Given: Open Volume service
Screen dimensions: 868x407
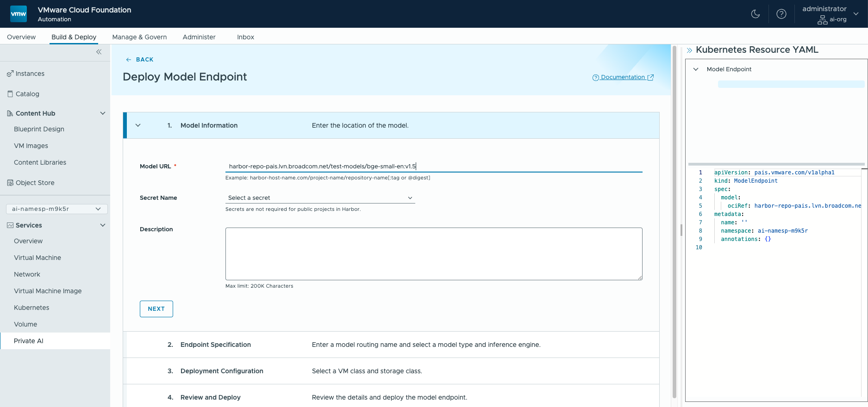Looking at the screenshot, I should click(25, 324).
